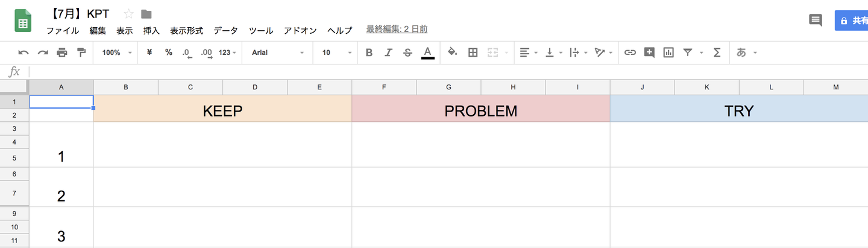Open the ファイル menu
Screen dimensions: 868x248
click(63, 30)
